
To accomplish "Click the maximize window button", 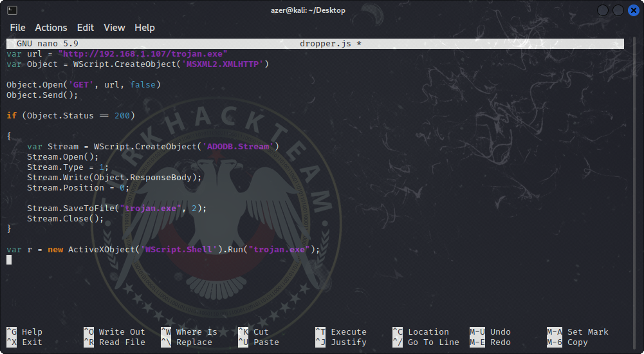I will coord(618,10).
